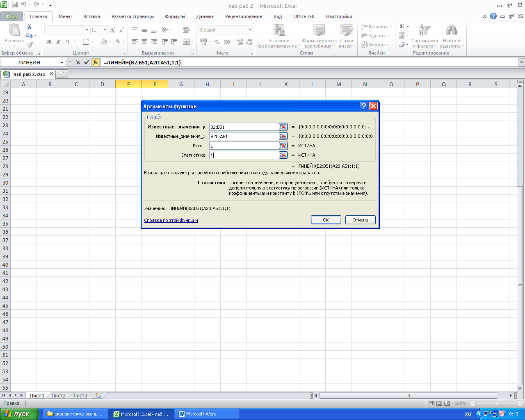
Task: Expand the formula bar
Action: [x=521, y=62]
